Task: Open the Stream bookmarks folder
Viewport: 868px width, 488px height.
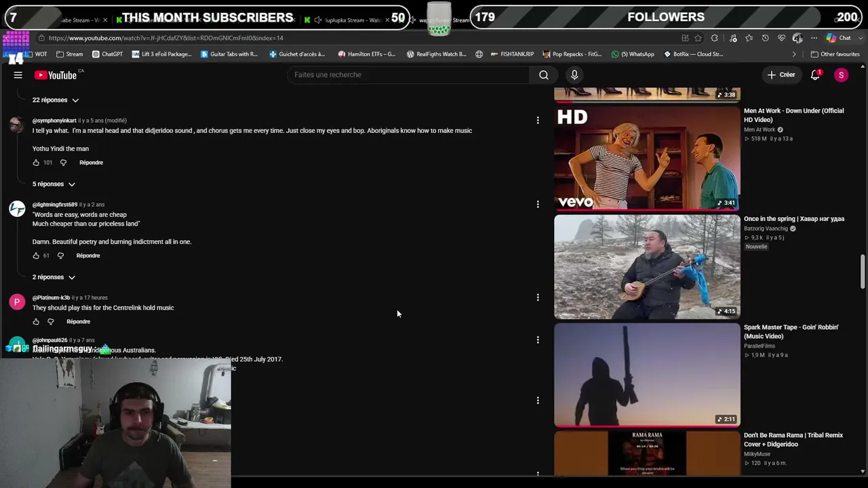Action: click(70, 54)
